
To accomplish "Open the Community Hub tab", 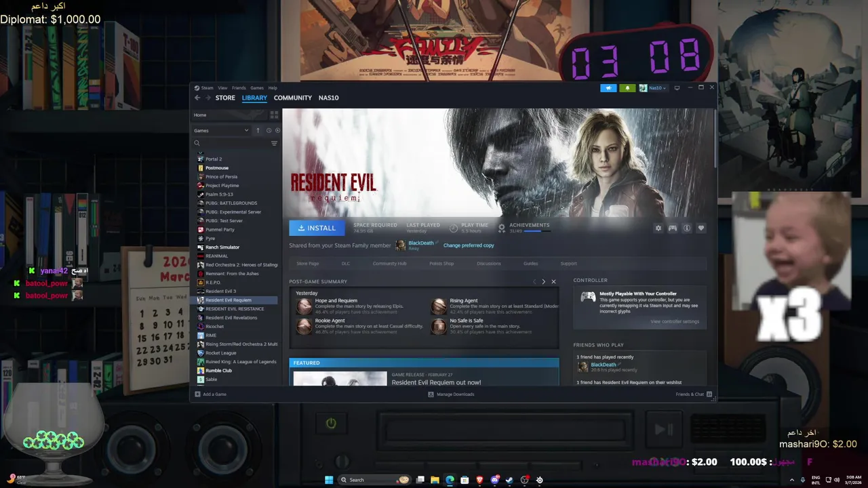I will coord(389,263).
